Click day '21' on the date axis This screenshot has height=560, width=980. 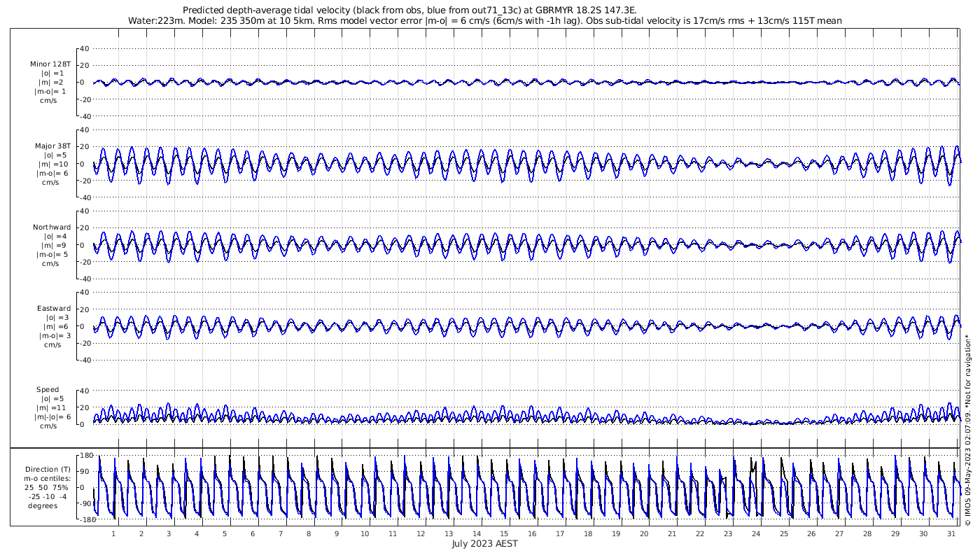click(672, 533)
